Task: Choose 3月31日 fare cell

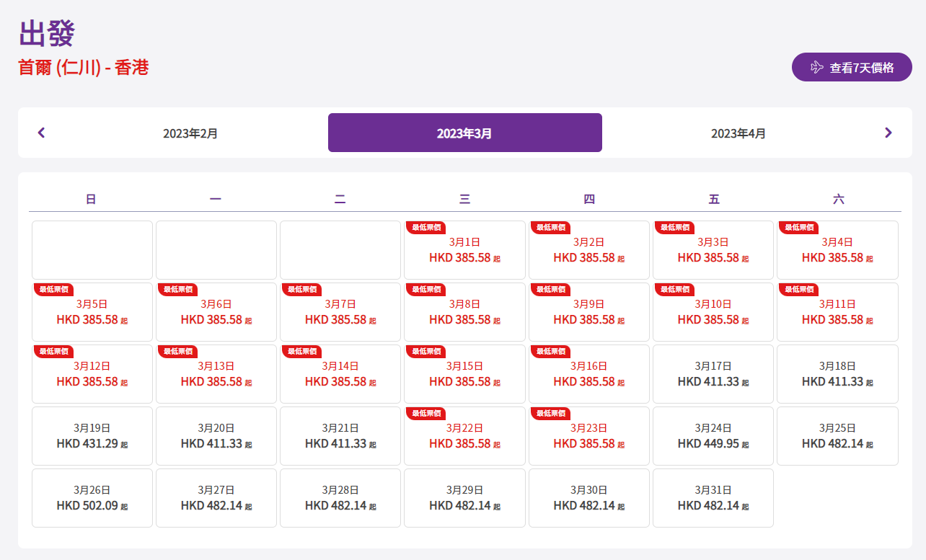Action: pyautogui.click(x=713, y=499)
